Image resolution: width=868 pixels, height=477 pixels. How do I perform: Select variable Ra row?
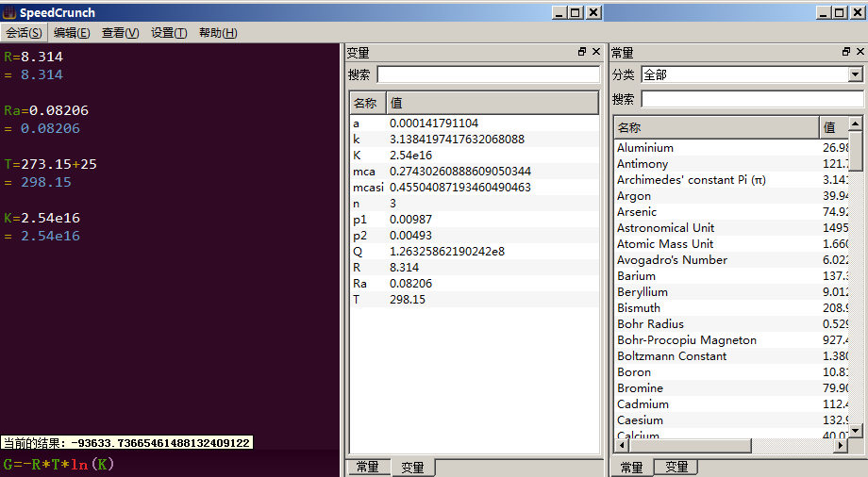474,284
